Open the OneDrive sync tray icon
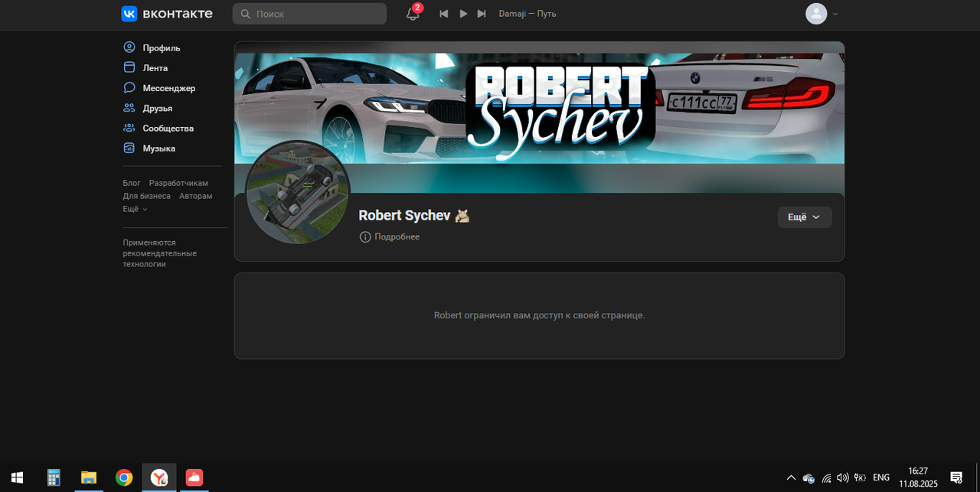This screenshot has width=980, height=492. pyautogui.click(x=808, y=478)
